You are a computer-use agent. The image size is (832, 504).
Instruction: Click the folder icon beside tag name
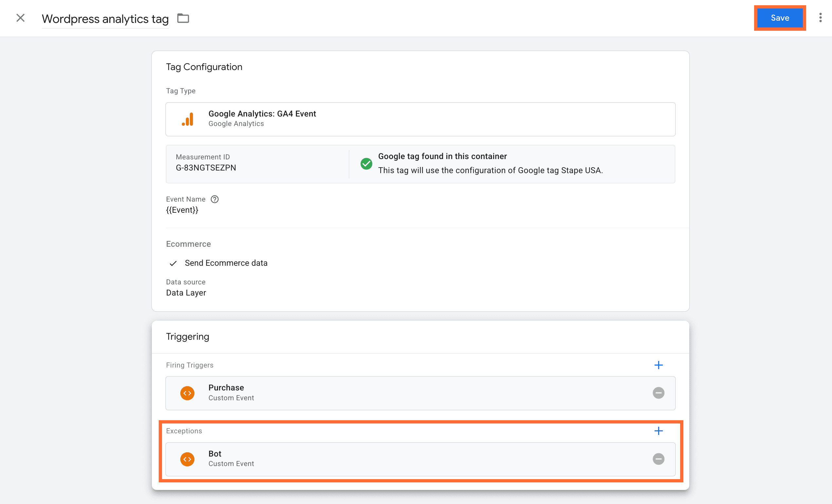(x=183, y=18)
